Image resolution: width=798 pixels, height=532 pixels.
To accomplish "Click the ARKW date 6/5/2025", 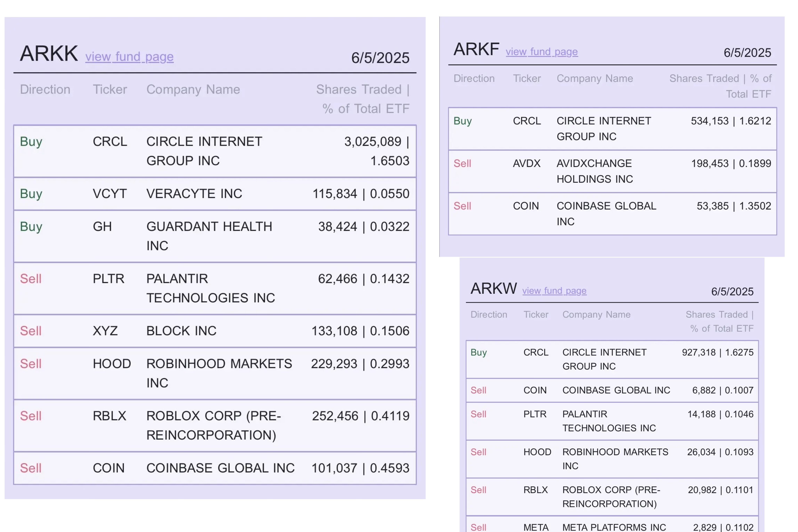I will tap(732, 291).
